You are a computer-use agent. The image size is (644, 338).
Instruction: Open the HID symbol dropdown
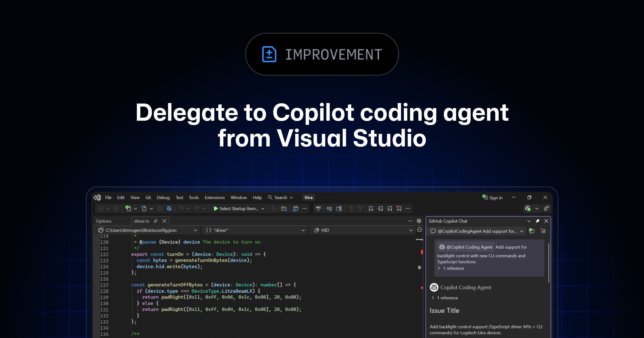[x=411, y=230]
